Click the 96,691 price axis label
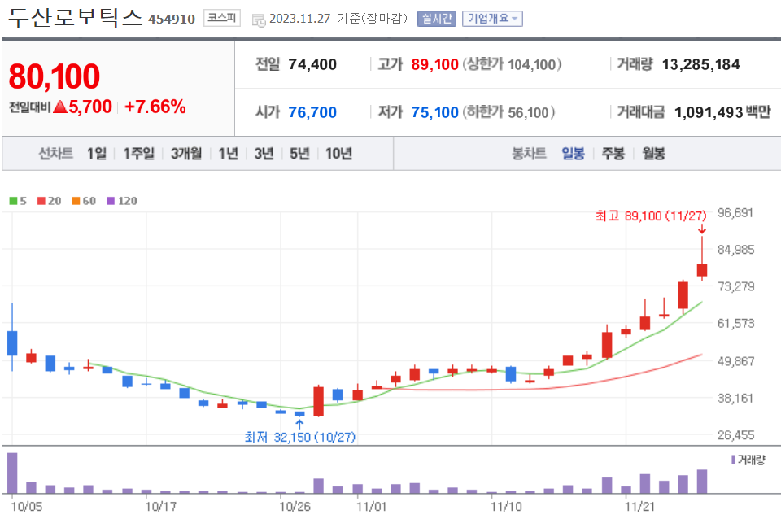The height and width of the screenshot is (532, 781). 735,212
